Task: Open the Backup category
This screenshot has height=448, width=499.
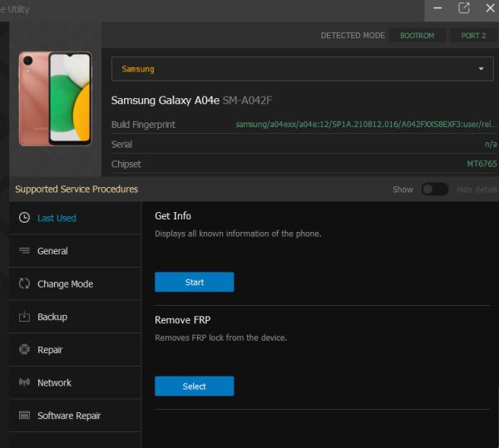Action: [x=75, y=317]
